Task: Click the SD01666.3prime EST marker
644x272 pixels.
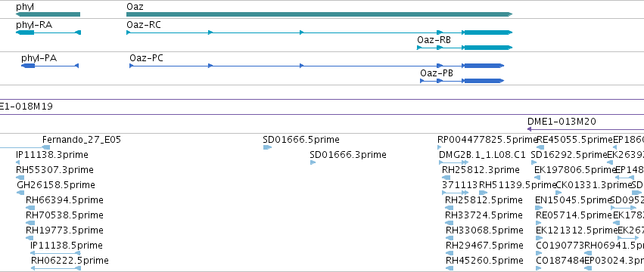Action: (313, 162)
